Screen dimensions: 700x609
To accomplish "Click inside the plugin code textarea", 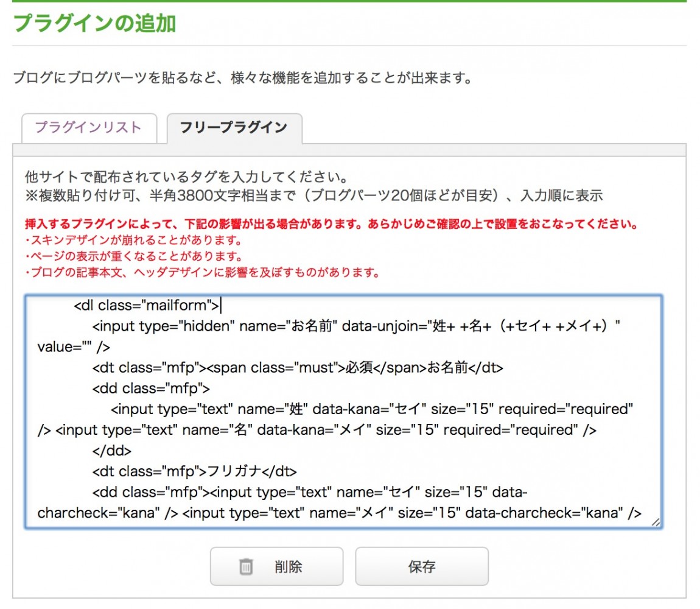I will (x=343, y=411).
